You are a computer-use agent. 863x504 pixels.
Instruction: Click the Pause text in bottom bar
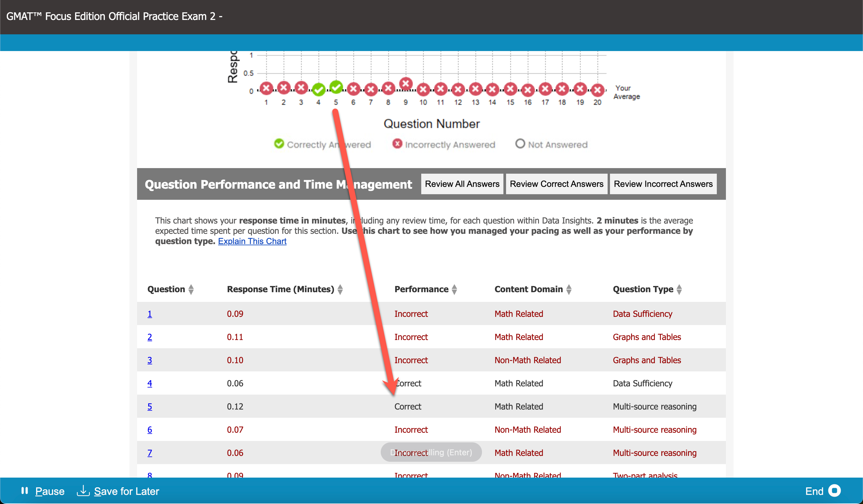[50, 491]
